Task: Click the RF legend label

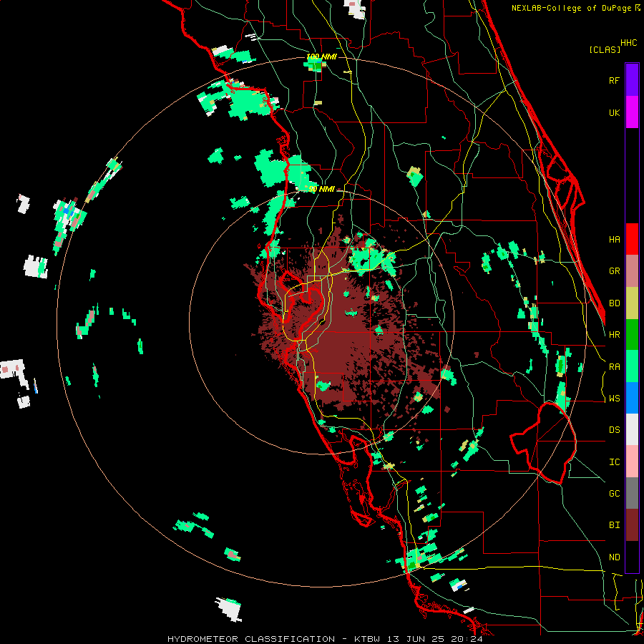Action: click(x=614, y=80)
